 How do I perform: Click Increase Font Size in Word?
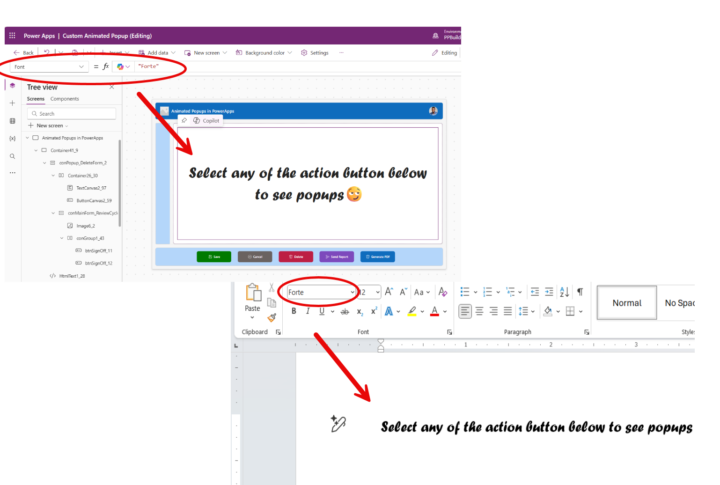click(388, 292)
